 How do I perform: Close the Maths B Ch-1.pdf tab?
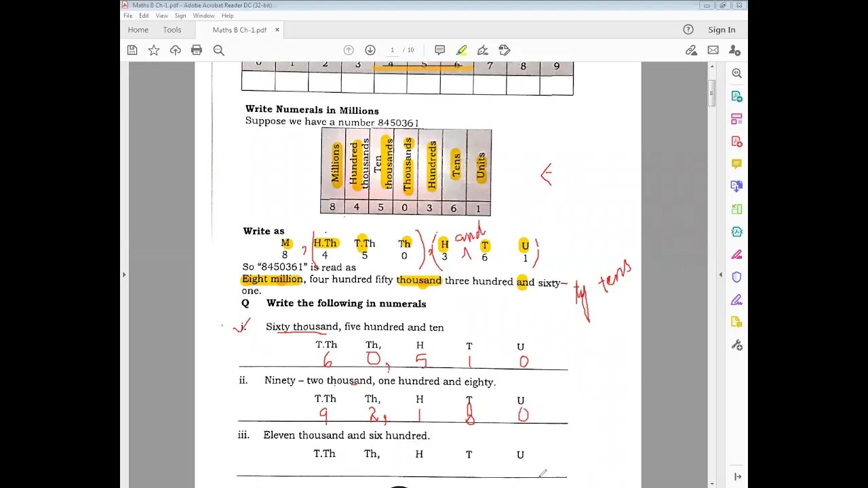click(x=277, y=30)
